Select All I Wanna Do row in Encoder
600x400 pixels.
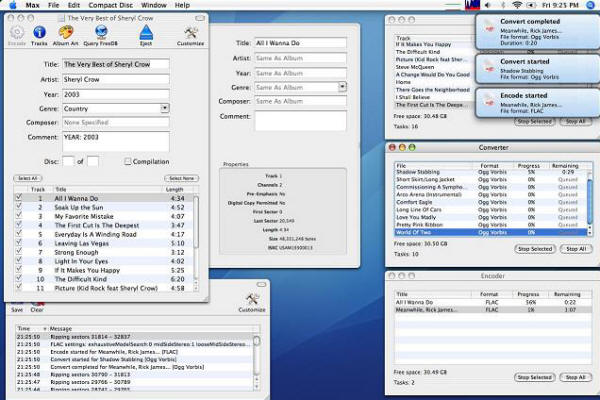tap(493, 302)
